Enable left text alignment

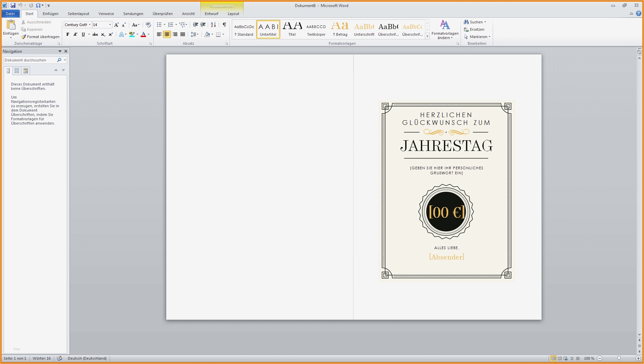159,34
